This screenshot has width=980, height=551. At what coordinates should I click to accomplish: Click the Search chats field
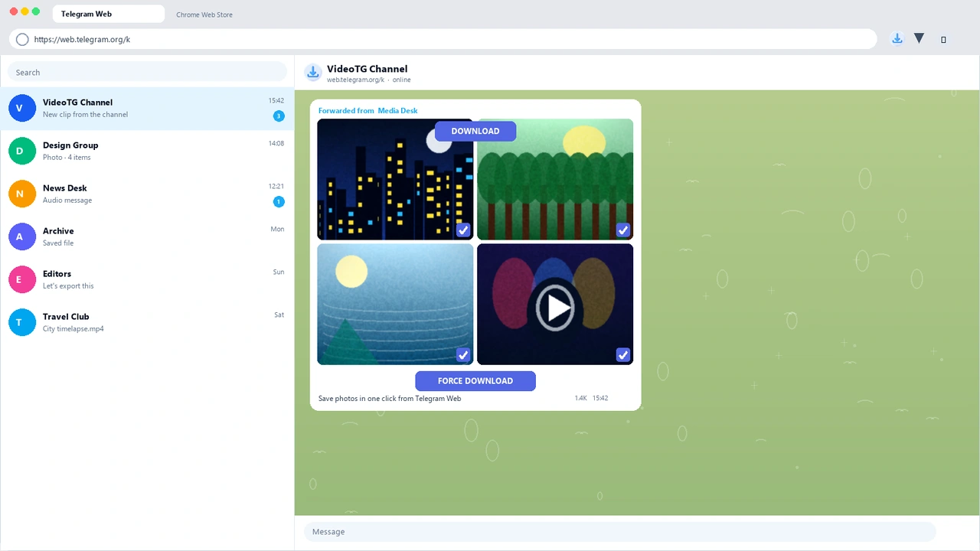point(147,72)
